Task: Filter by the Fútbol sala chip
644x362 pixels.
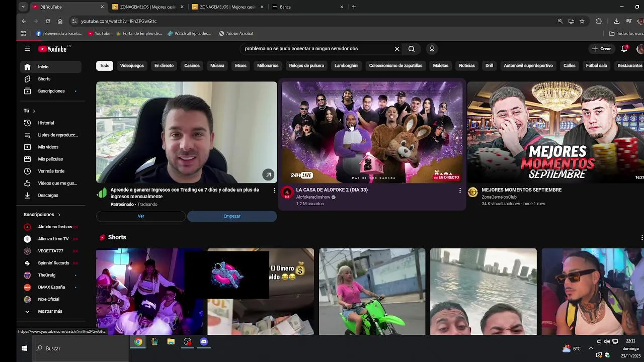Action: point(596,66)
